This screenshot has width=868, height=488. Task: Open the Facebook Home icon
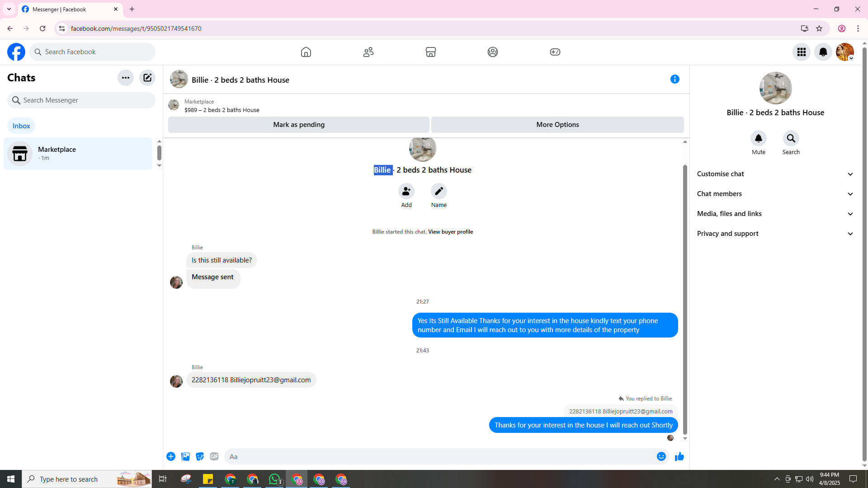pos(306,52)
